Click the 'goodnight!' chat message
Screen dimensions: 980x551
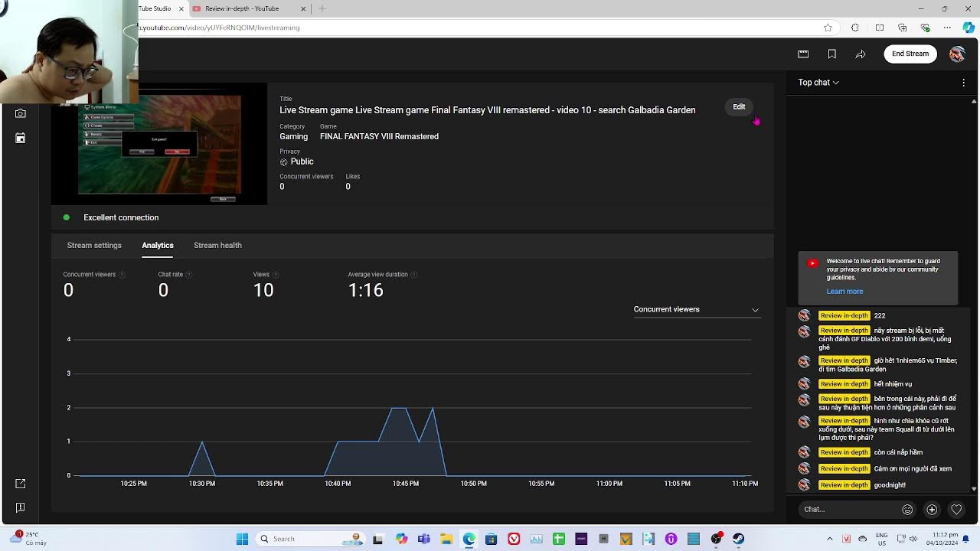click(890, 485)
